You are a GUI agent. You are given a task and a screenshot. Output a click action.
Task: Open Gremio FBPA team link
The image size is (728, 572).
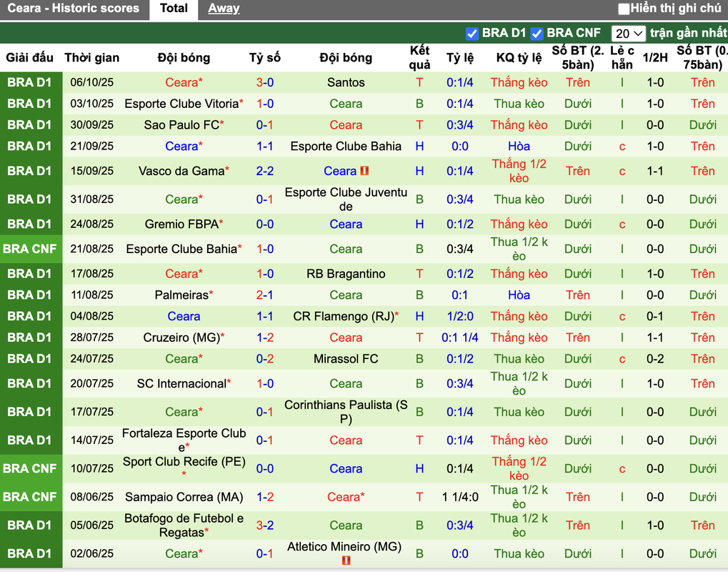pos(181,224)
